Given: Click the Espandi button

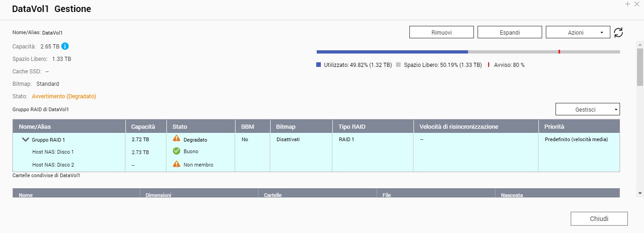Looking at the screenshot, I should tap(509, 32).
